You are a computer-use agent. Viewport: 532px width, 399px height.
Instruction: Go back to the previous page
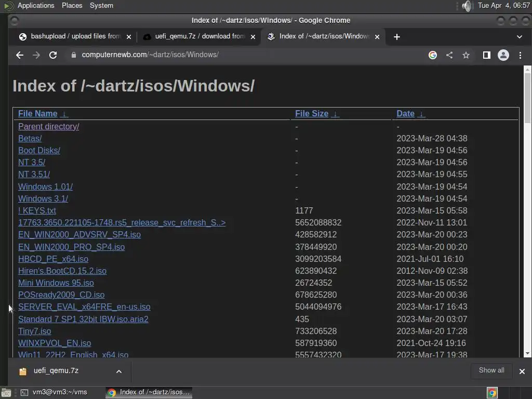[x=20, y=55]
